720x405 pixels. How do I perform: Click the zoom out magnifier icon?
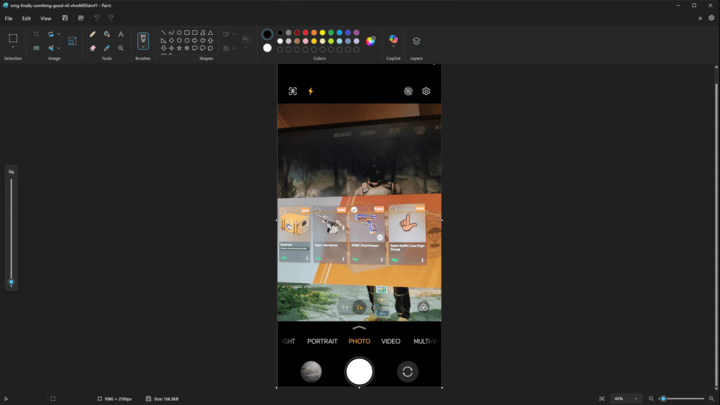651,399
